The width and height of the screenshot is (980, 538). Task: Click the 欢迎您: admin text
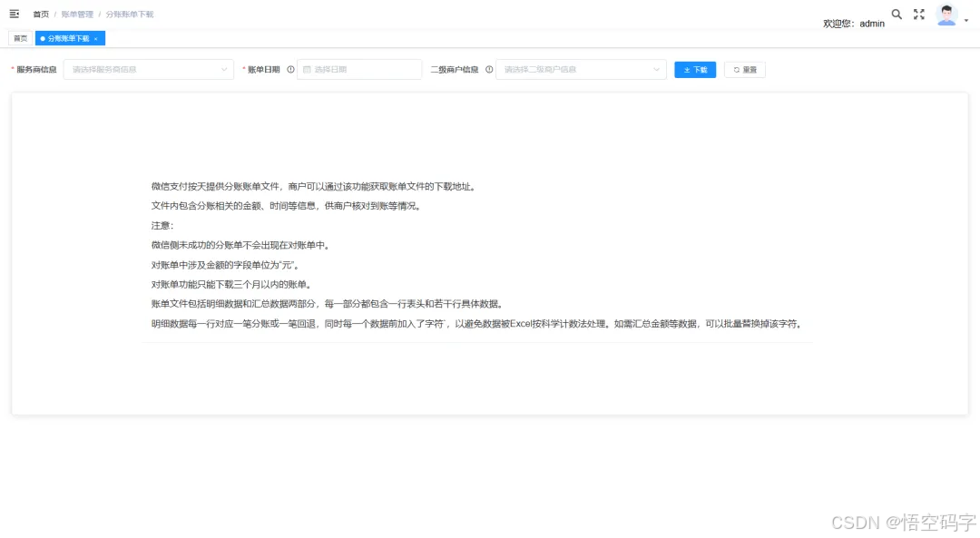[x=854, y=23]
